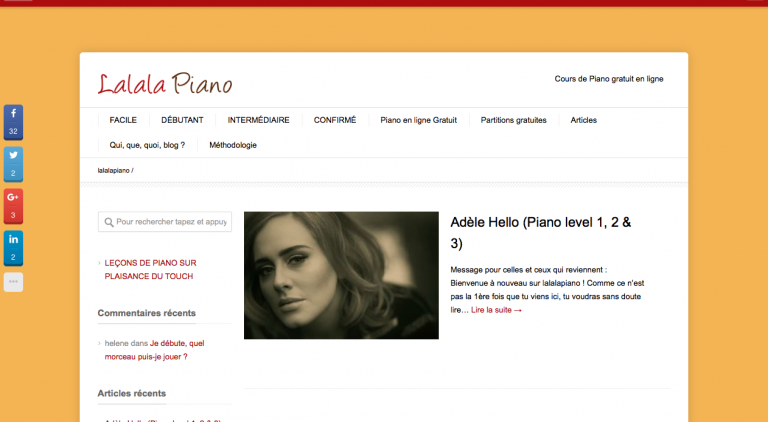The image size is (768, 422).
Task: Open Piano en ligne Gratuit page
Action: click(418, 120)
